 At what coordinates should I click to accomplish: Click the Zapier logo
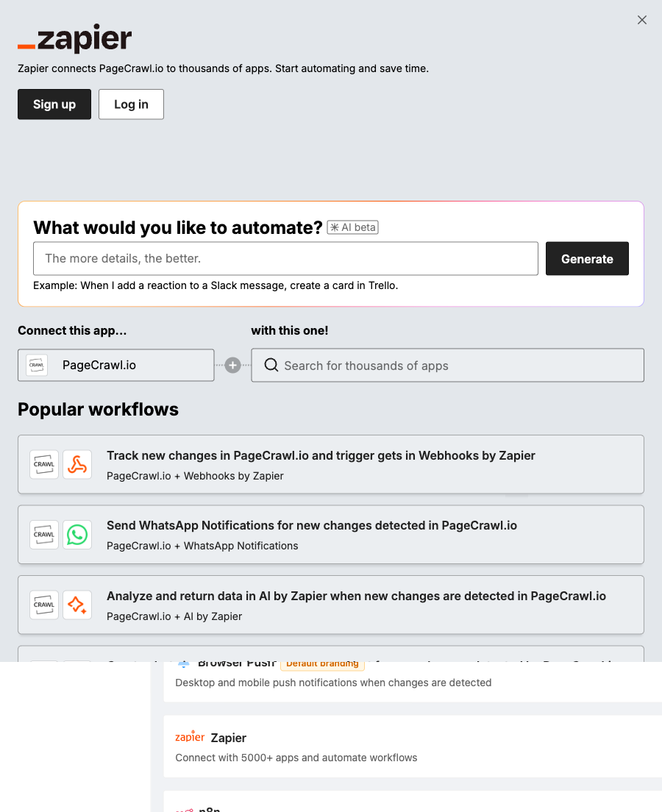pos(74,38)
